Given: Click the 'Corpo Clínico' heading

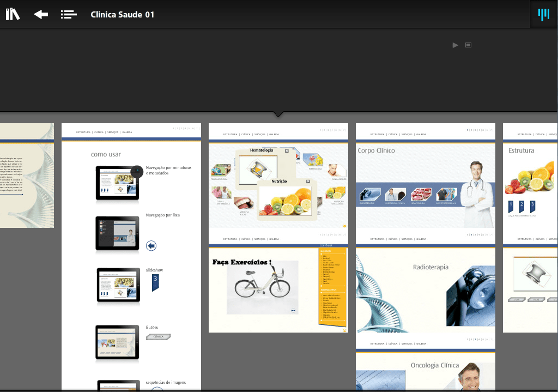Looking at the screenshot, I should pos(376,150).
